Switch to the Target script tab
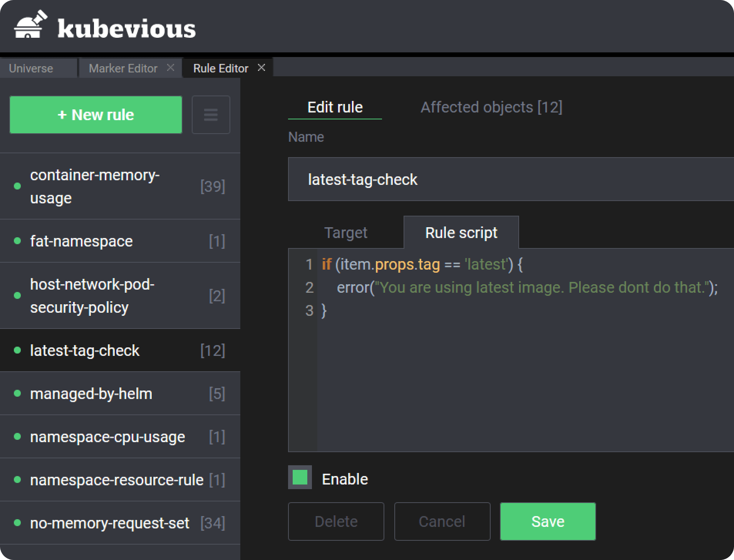Screen dimensions: 734x560 [346, 233]
